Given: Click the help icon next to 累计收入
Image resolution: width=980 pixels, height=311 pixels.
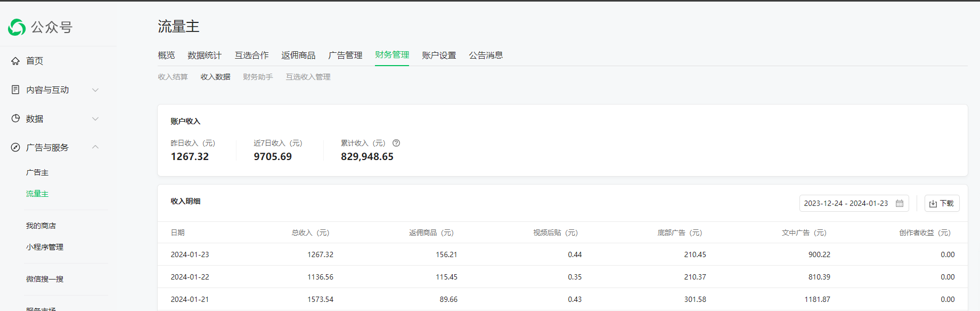Looking at the screenshot, I should tap(396, 143).
